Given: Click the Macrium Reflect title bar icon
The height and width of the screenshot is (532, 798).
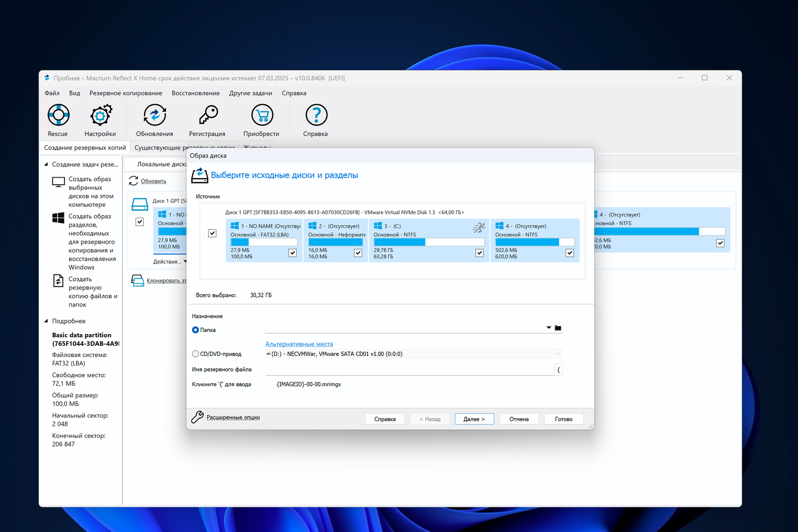Looking at the screenshot, I should pos(47,78).
